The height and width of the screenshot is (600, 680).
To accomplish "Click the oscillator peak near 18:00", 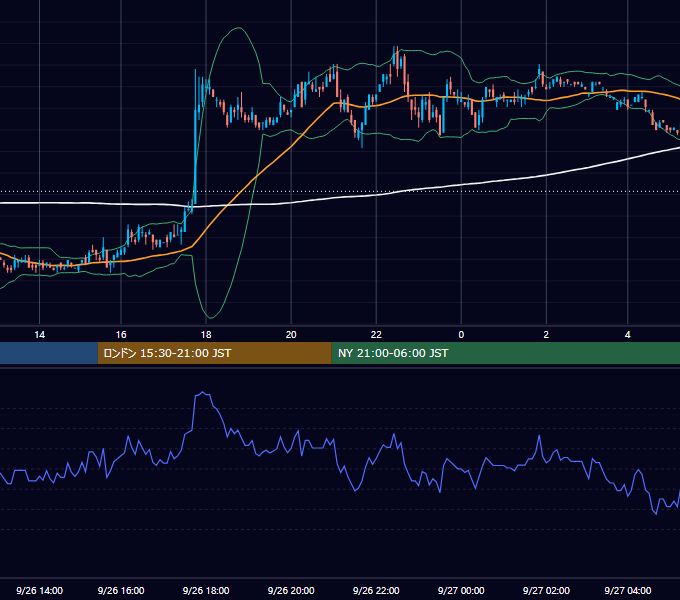I will coord(203,392).
